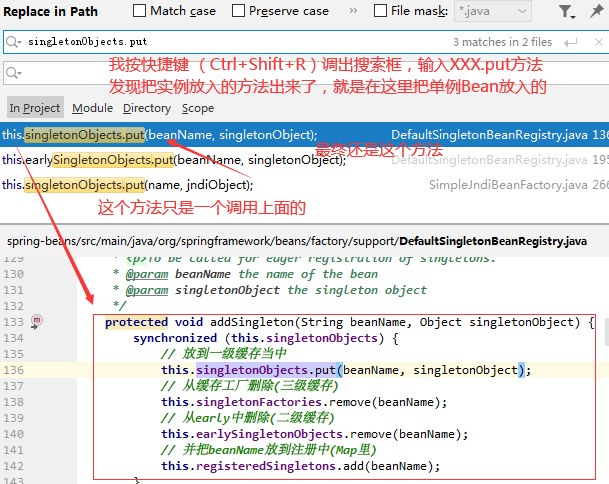Click this.singletonFactories.remove(beanName) code line

(x=304, y=402)
